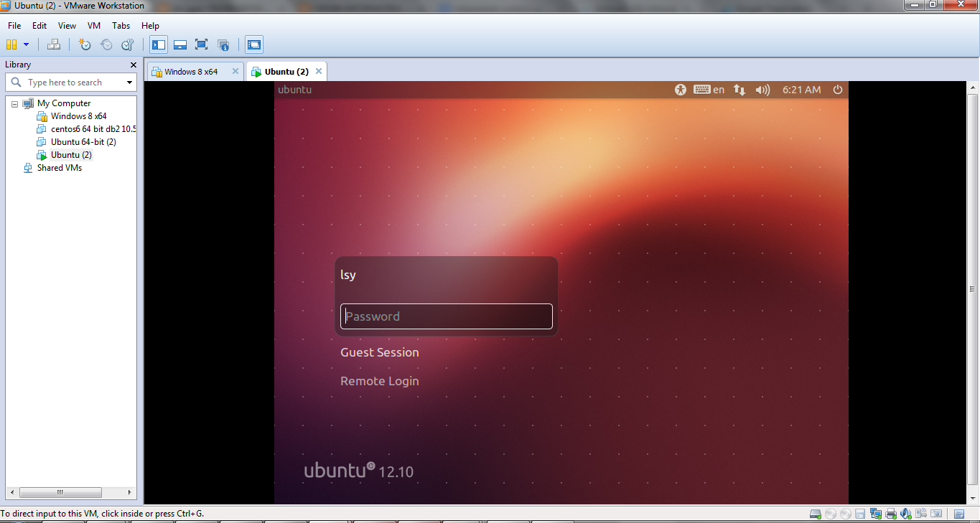
Task: Click the Library scrollbar right arrow
Action: point(130,493)
